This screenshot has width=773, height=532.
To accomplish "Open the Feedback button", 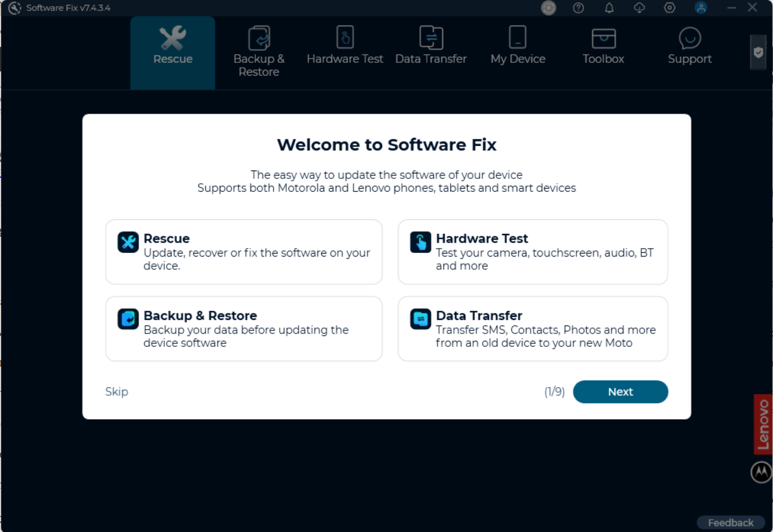I will point(731,522).
